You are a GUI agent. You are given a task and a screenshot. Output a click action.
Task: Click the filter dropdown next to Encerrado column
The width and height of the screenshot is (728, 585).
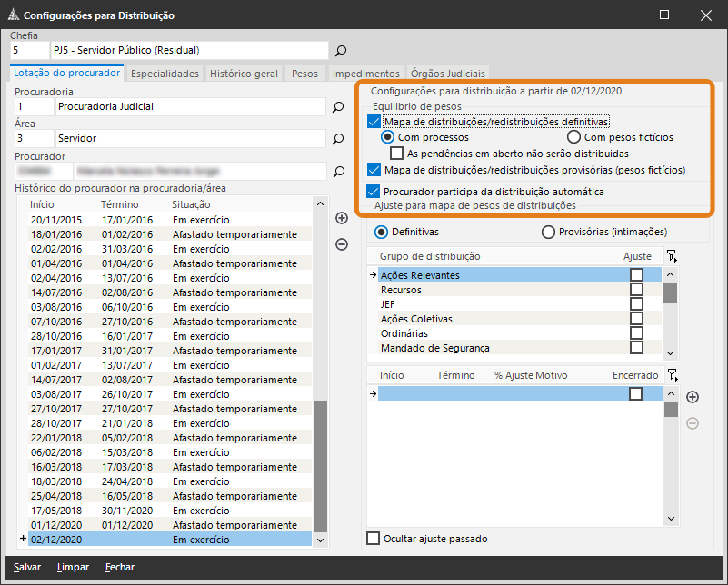(671, 375)
